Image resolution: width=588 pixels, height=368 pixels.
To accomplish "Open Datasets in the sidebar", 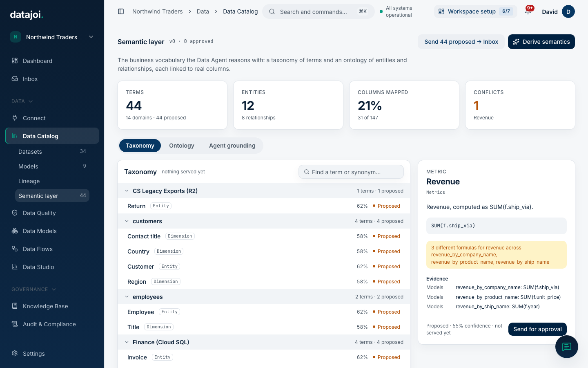I will (52, 151).
